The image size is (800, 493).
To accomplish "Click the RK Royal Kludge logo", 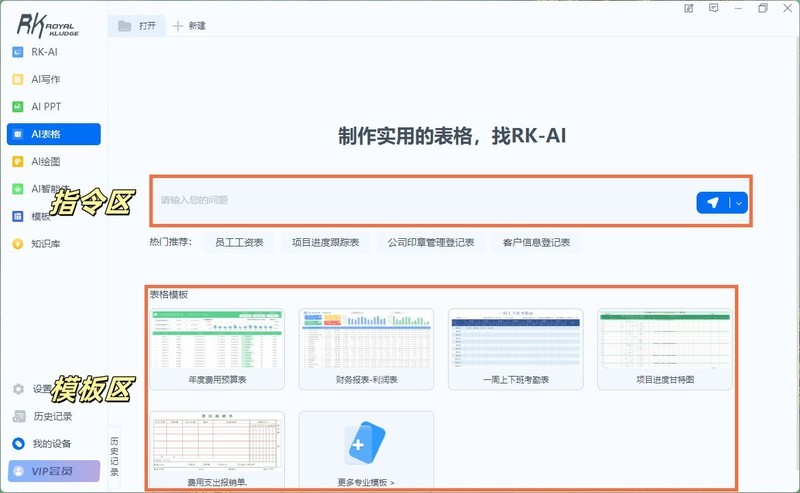I will click(48, 26).
